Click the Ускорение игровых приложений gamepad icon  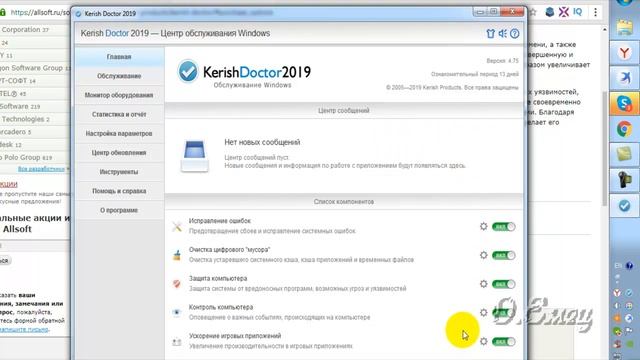click(177, 342)
